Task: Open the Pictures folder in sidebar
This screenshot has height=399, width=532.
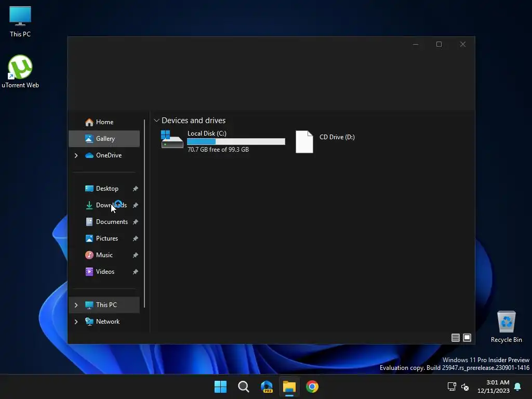Action: point(104,238)
